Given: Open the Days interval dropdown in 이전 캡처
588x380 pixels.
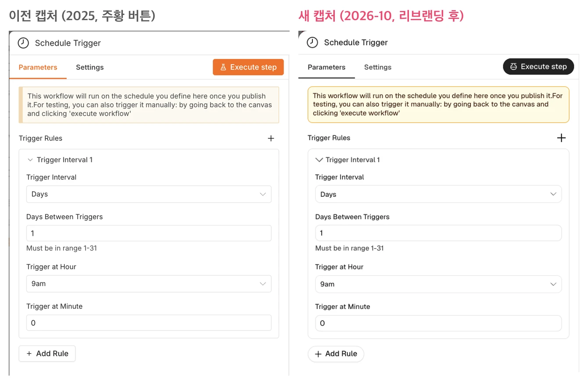Looking at the screenshot, I should click(149, 194).
